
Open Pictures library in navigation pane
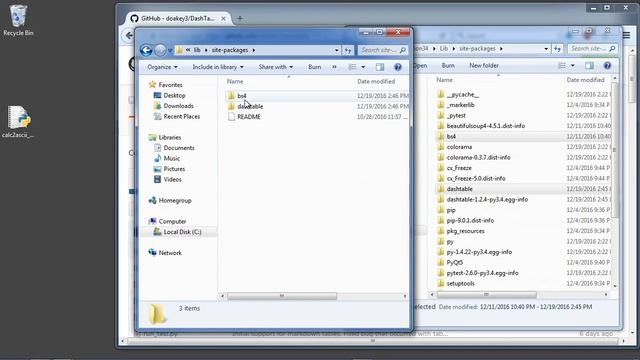click(174, 169)
